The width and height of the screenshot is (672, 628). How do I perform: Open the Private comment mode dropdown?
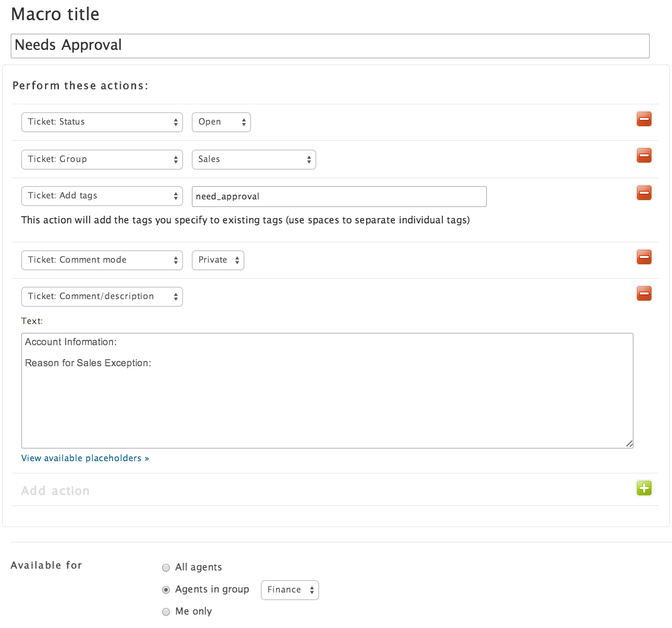pos(218,260)
